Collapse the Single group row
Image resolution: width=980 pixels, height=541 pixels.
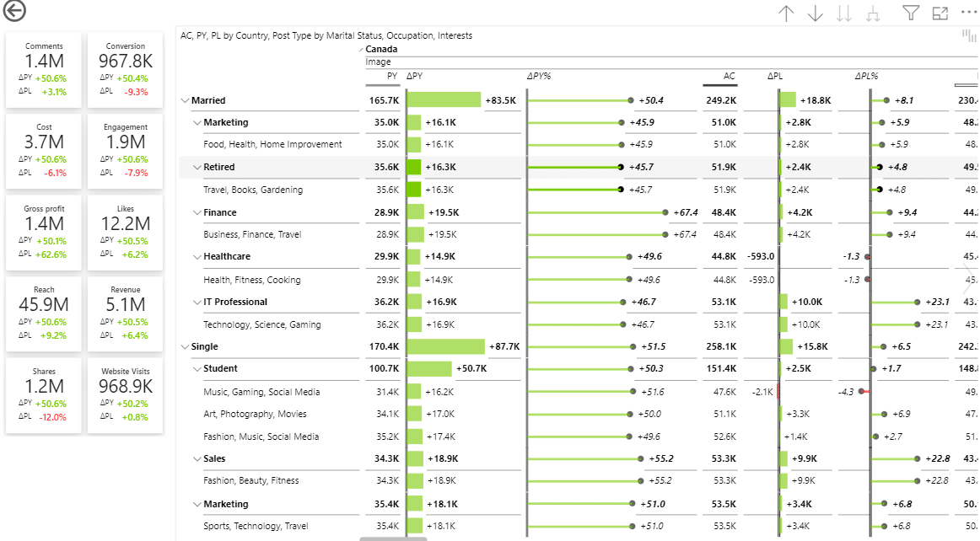186,345
